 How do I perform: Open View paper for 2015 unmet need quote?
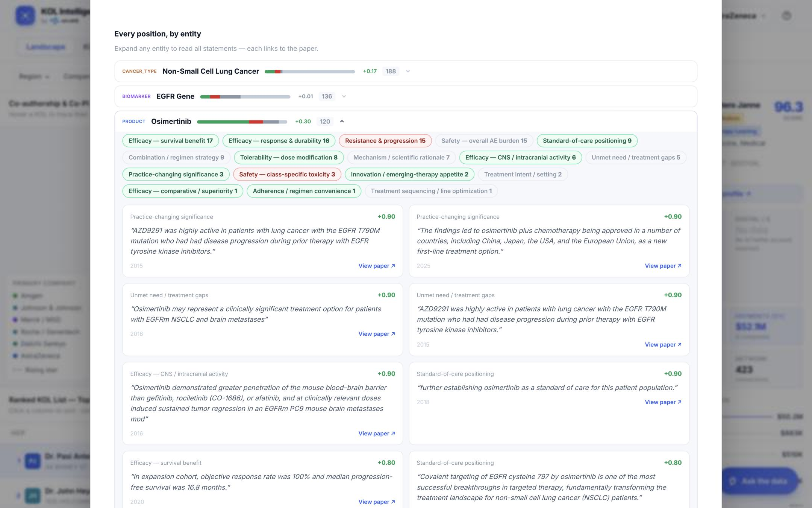[663, 344]
